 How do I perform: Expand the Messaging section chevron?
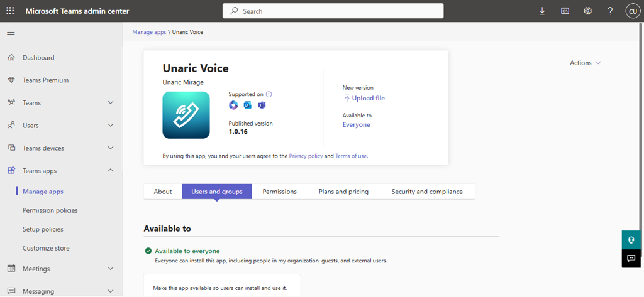coord(111,291)
